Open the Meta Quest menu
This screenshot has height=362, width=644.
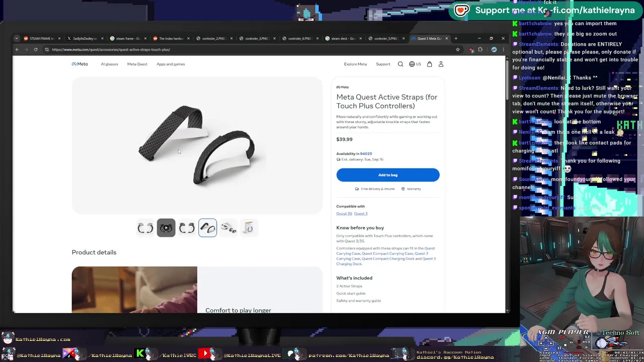coord(137,64)
